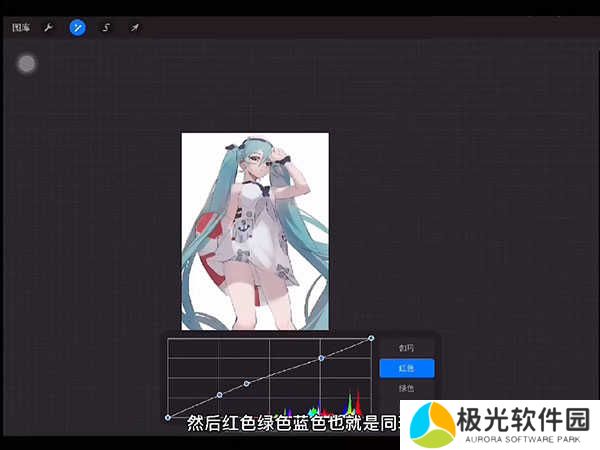This screenshot has width=600, height=450.
Task: Click the center curve control point
Action: [x=247, y=384]
